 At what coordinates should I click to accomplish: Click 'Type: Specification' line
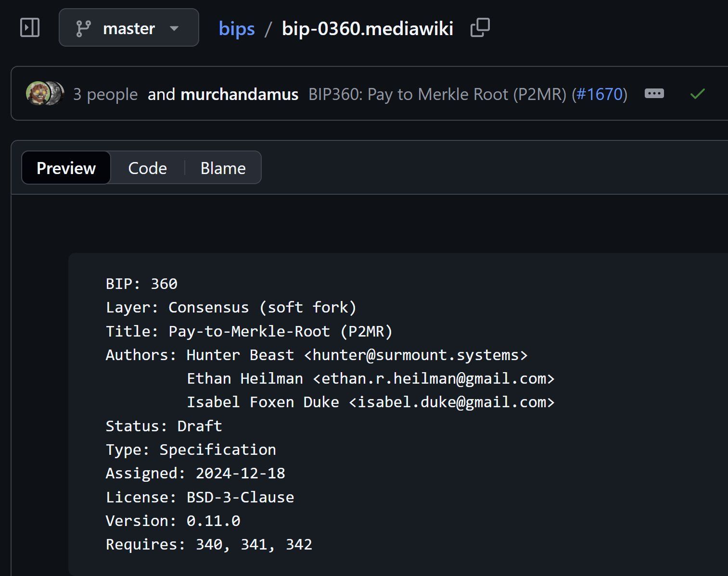point(191,450)
